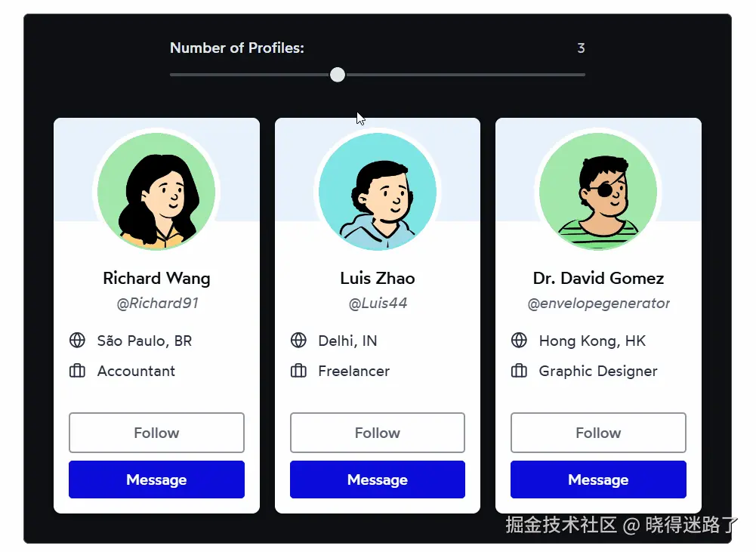Click the briefcase icon next to Graphic Designer
Screen dimensions: 756x552
pyautogui.click(x=519, y=371)
